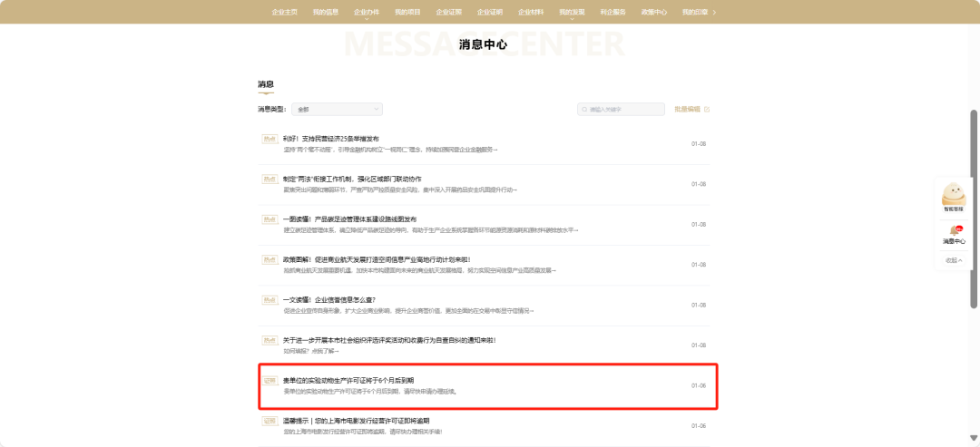Open message 温馨提示｜您的上海市电影发行经营许可证即将逾期
980x447 pixels.
357,421
